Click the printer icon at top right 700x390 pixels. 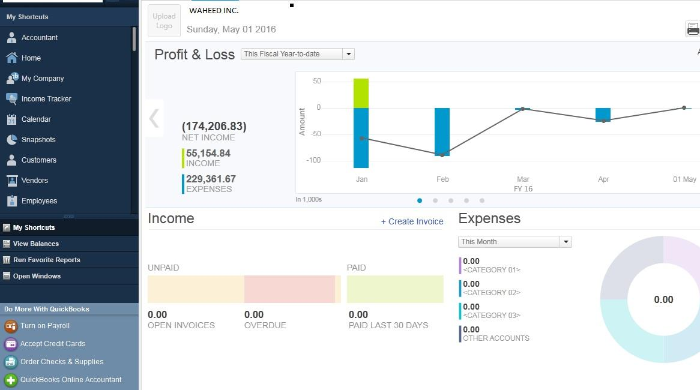(x=693, y=29)
